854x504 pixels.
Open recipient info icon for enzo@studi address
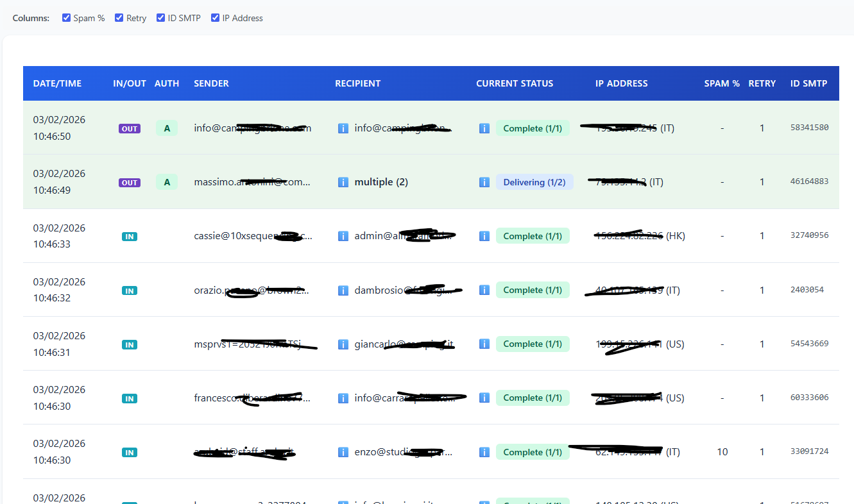343,452
